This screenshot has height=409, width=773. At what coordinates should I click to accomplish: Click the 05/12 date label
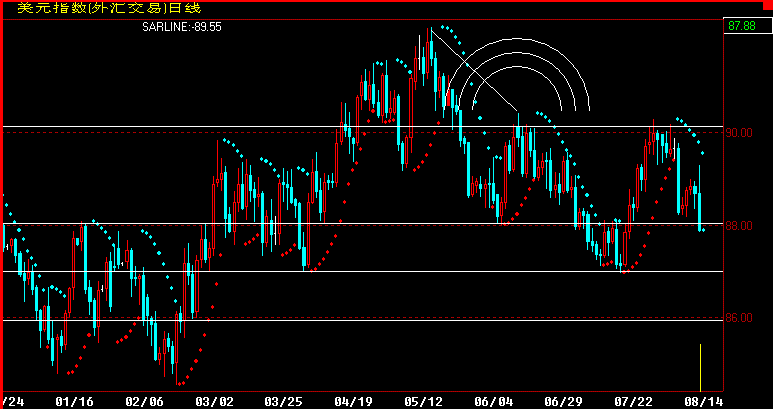[x=422, y=401]
